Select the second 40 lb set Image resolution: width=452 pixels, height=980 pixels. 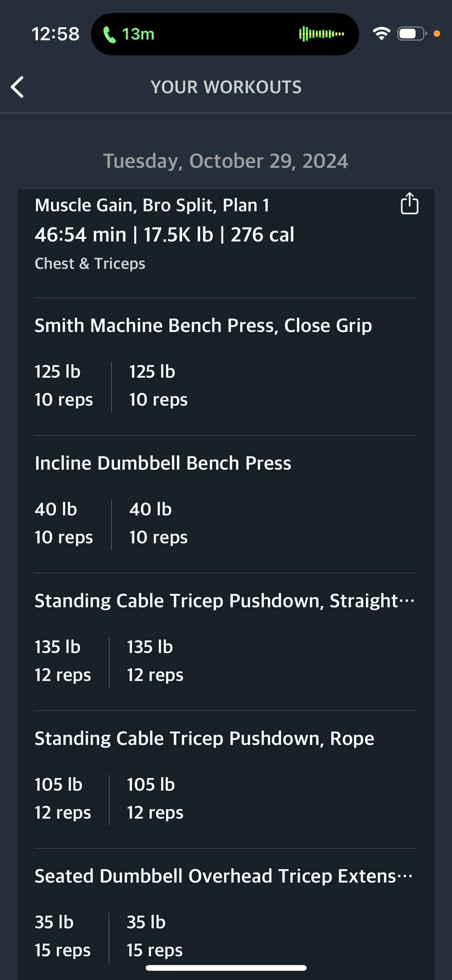pos(158,523)
